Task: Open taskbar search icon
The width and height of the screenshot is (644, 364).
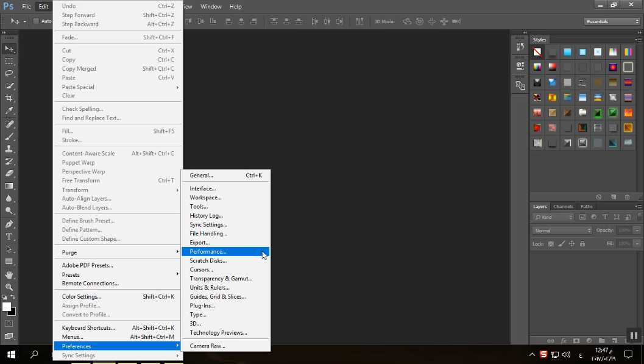Action: click(35, 354)
